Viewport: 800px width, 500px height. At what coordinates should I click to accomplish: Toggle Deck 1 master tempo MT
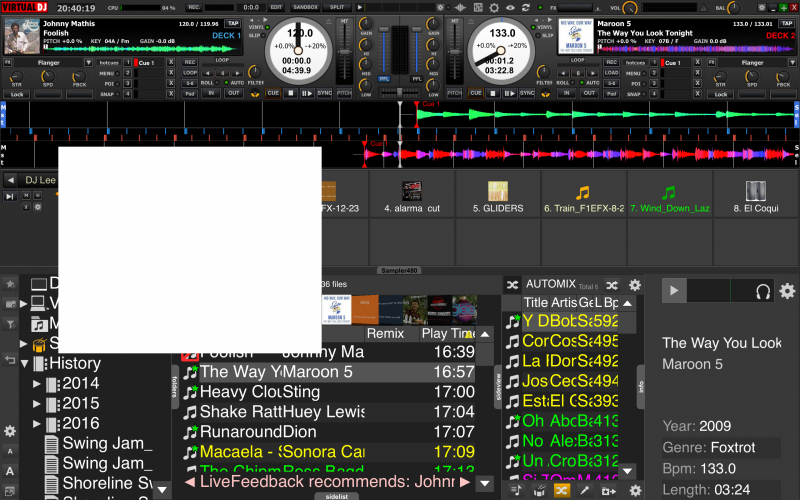coord(344,21)
